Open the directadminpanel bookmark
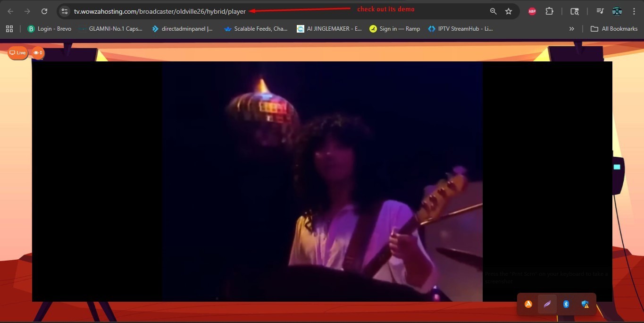The height and width of the screenshot is (323, 644). [182, 29]
